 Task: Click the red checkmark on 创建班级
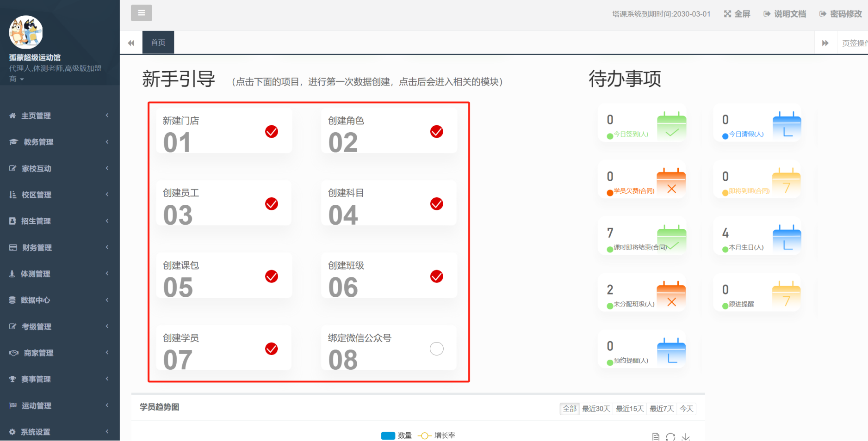pos(436,276)
